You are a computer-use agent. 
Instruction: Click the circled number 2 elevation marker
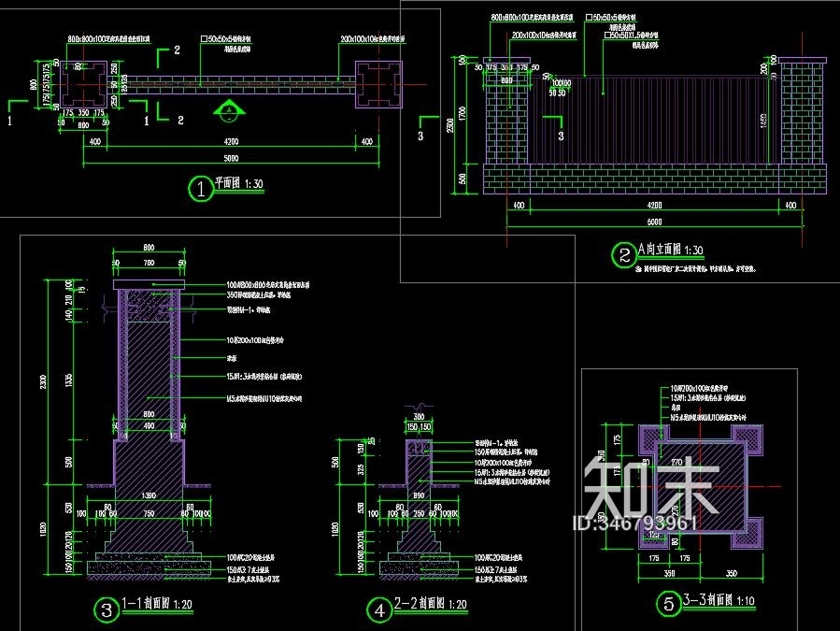[x=623, y=253]
